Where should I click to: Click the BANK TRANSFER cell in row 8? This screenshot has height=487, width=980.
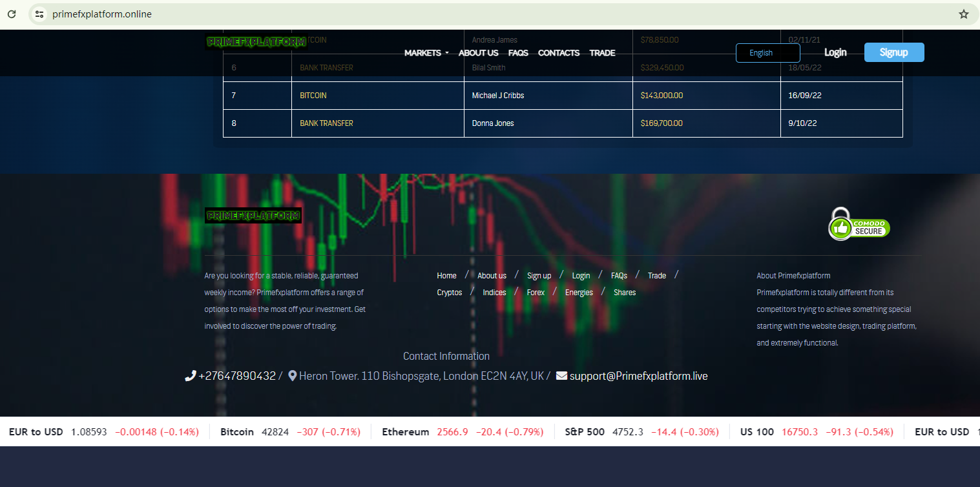click(x=378, y=123)
